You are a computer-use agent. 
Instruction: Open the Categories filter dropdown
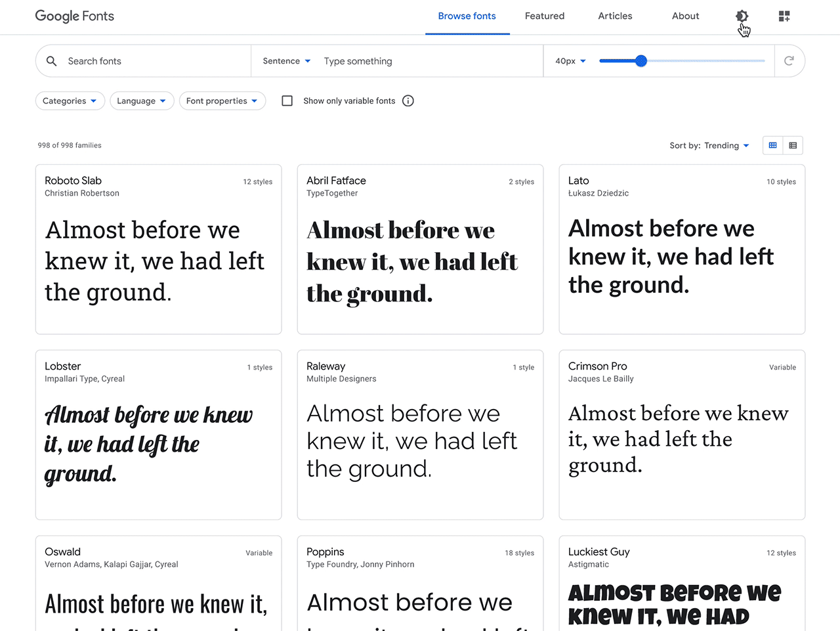[70, 100]
